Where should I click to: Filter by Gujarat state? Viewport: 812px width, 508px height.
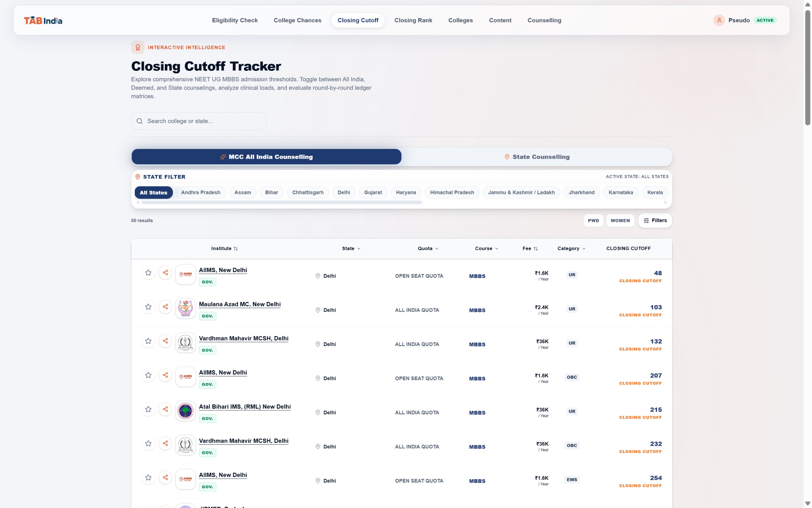click(x=373, y=192)
